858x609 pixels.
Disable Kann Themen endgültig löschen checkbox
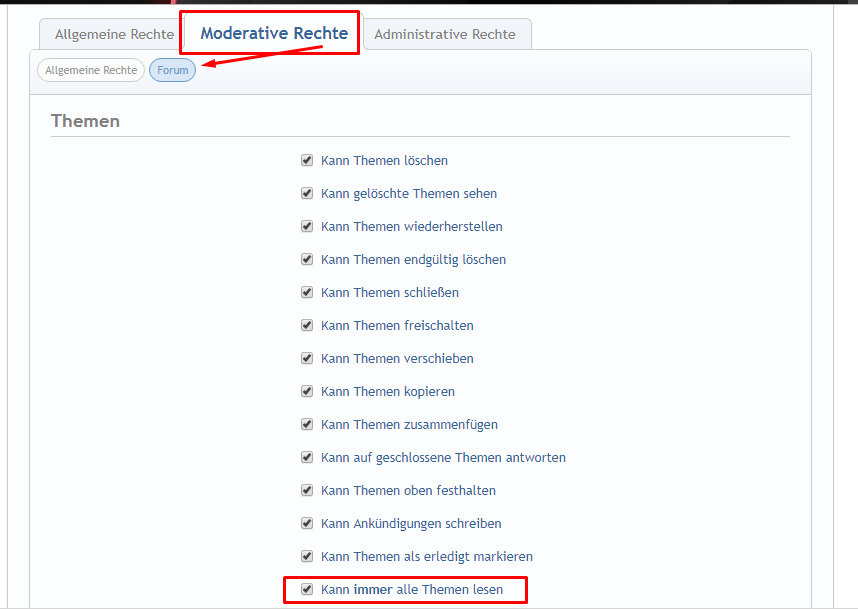click(x=307, y=259)
